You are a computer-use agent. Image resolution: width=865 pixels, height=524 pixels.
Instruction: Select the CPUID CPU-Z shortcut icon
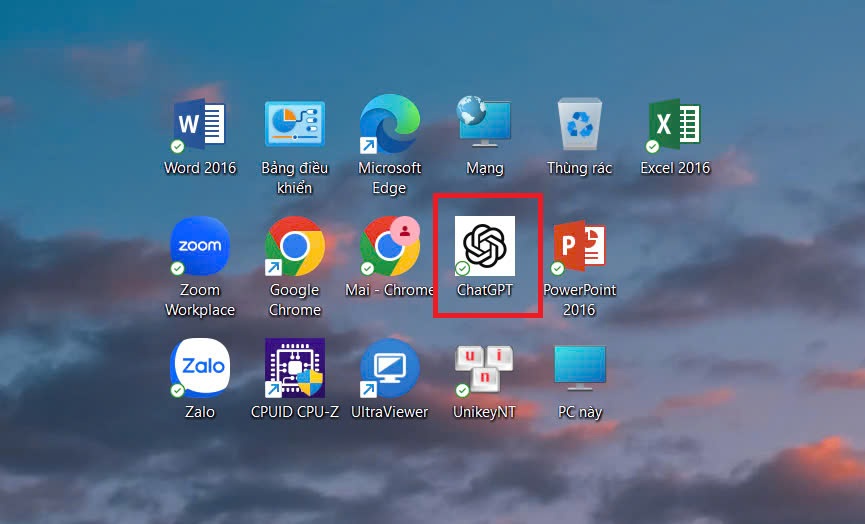(x=295, y=368)
